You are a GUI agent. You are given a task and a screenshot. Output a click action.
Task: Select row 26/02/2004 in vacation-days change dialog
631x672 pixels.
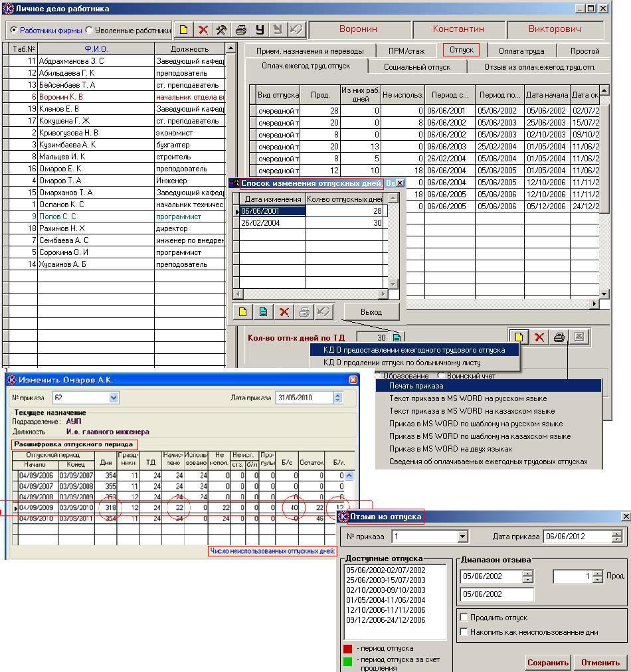(311, 223)
